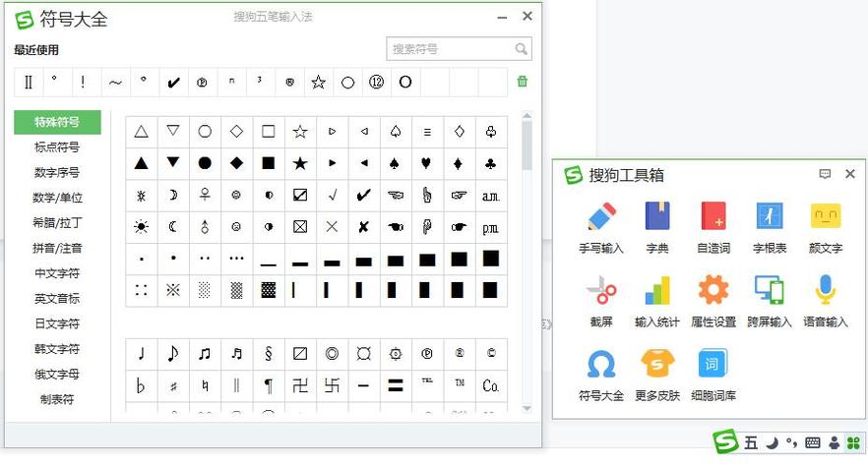Open the 字典 dictionary tool
The height and width of the screenshot is (467, 868).
[x=657, y=228]
